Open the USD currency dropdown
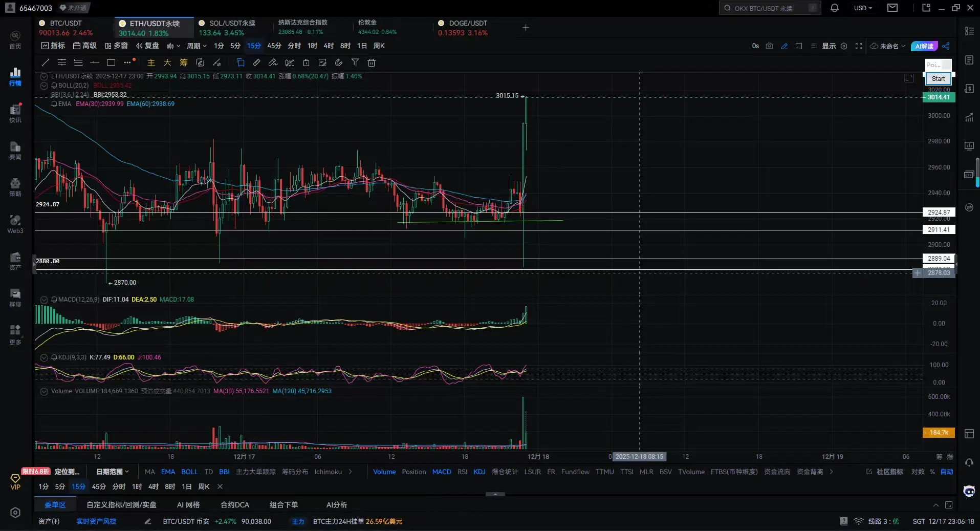980x531 pixels. coord(863,8)
